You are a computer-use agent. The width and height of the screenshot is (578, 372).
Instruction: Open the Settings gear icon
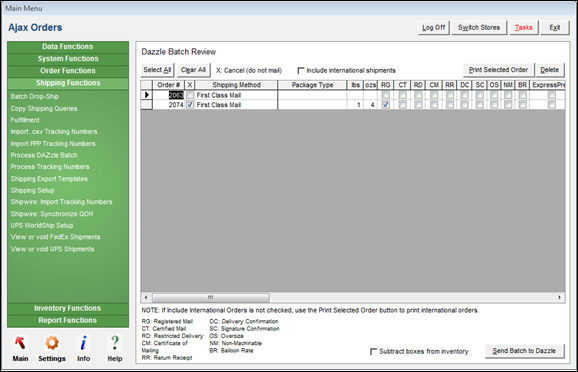point(52,343)
